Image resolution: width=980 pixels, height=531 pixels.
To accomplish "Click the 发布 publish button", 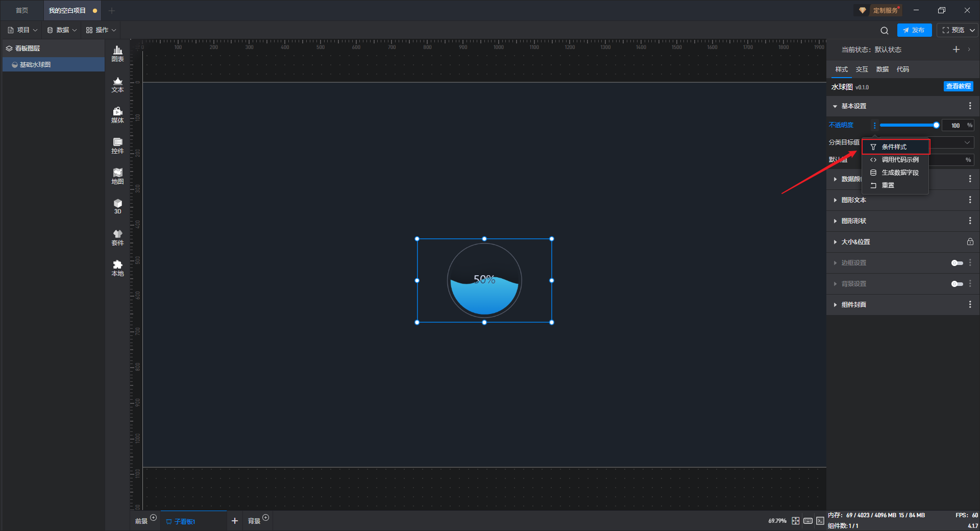I will point(914,30).
